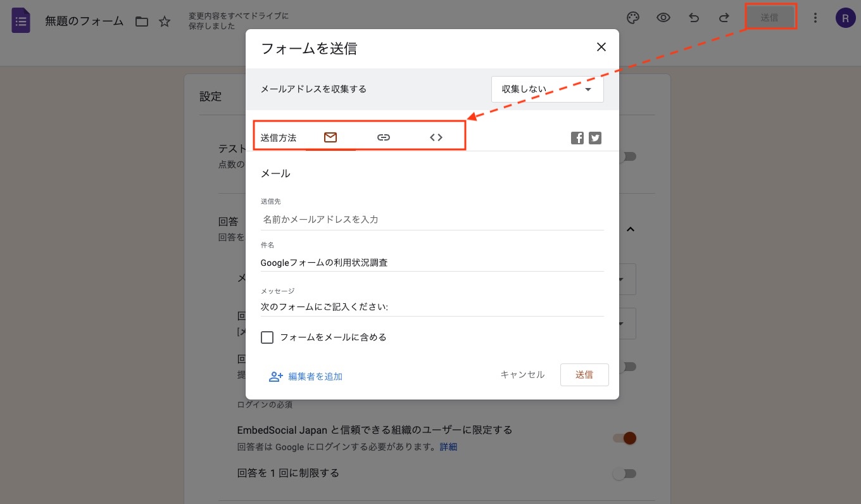This screenshot has width=861, height=504.
Task: Select the email envelope send method tab
Action: pos(330,137)
